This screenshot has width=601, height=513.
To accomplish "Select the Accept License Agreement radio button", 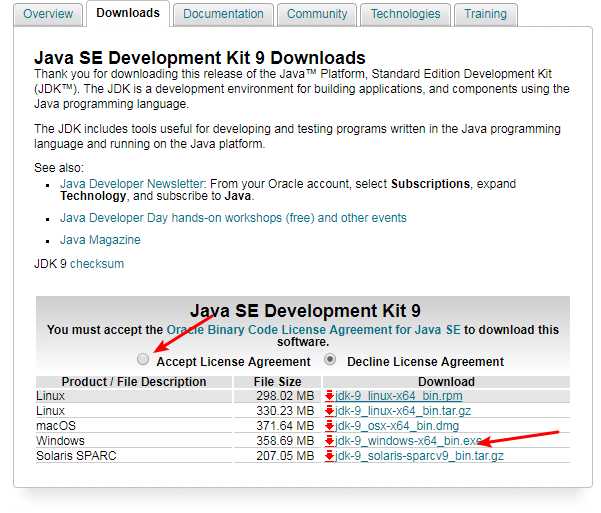I will [x=143, y=359].
